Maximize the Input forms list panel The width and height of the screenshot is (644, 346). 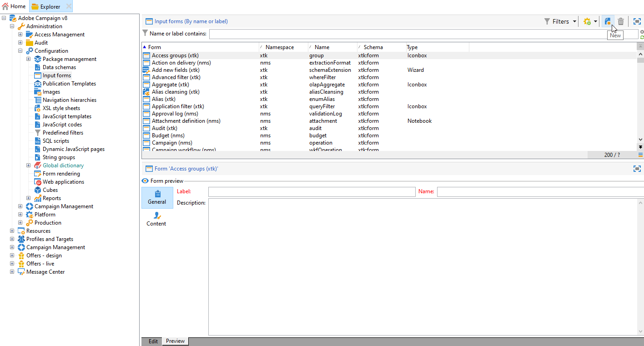(x=637, y=21)
